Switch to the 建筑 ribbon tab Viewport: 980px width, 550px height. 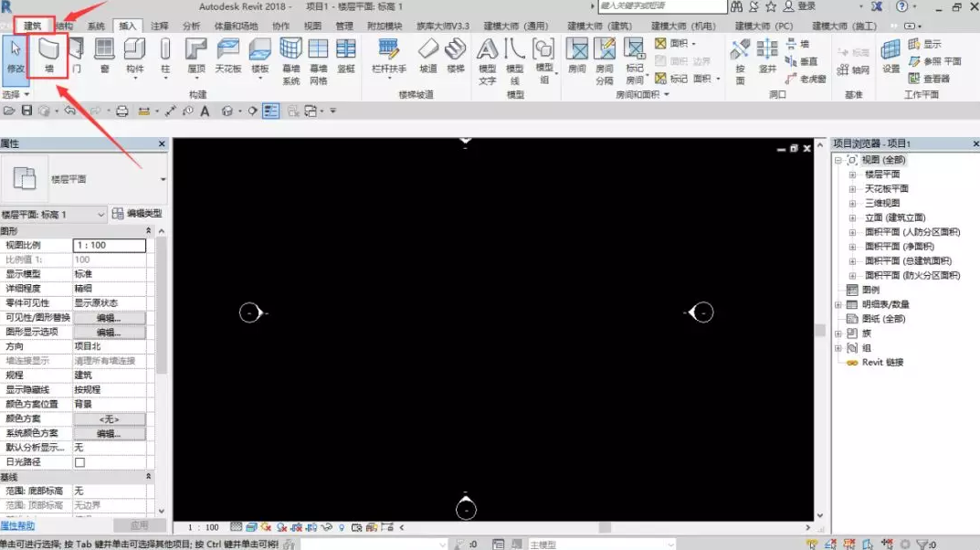[33, 26]
